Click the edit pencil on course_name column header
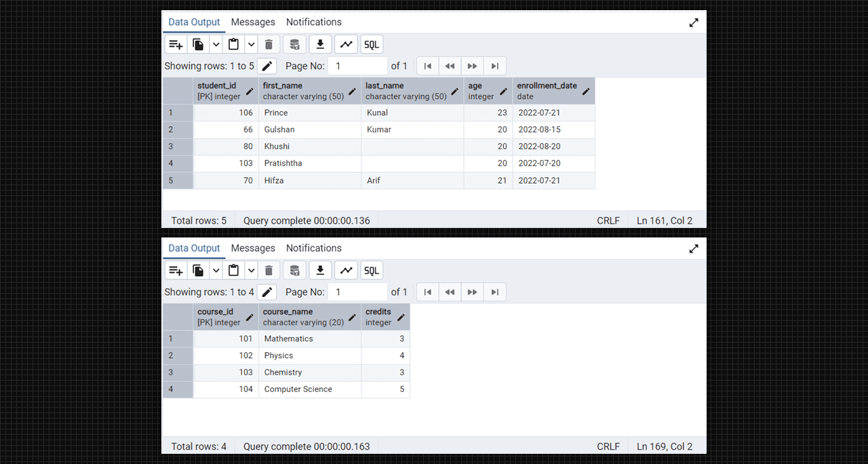 (x=352, y=317)
